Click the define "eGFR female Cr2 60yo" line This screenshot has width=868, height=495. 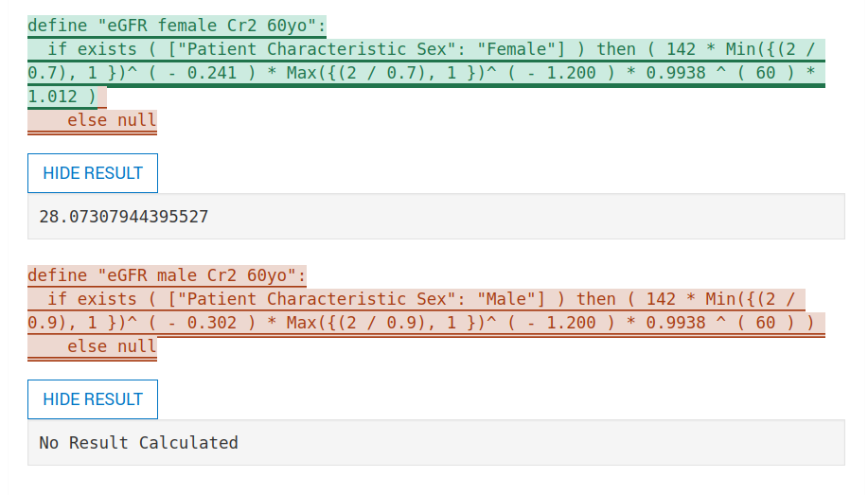click(x=177, y=26)
